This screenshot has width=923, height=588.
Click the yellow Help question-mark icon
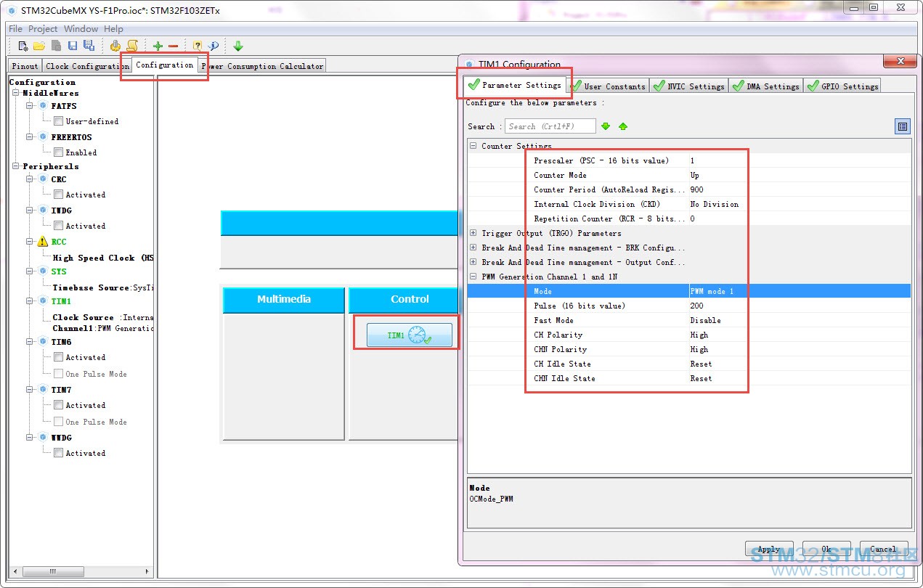tap(197, 46)
